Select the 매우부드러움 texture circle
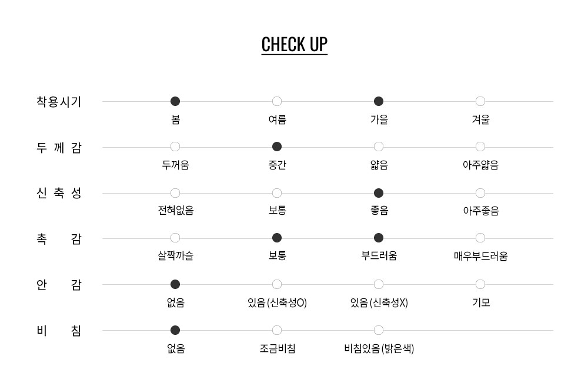The height and width of the screenshot is (389, 588). (480, 238)
